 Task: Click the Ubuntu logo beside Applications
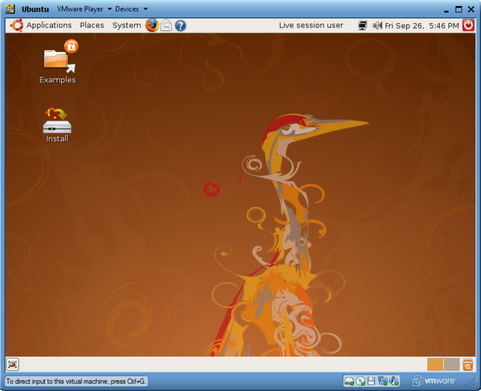click(x=16, y=25)
